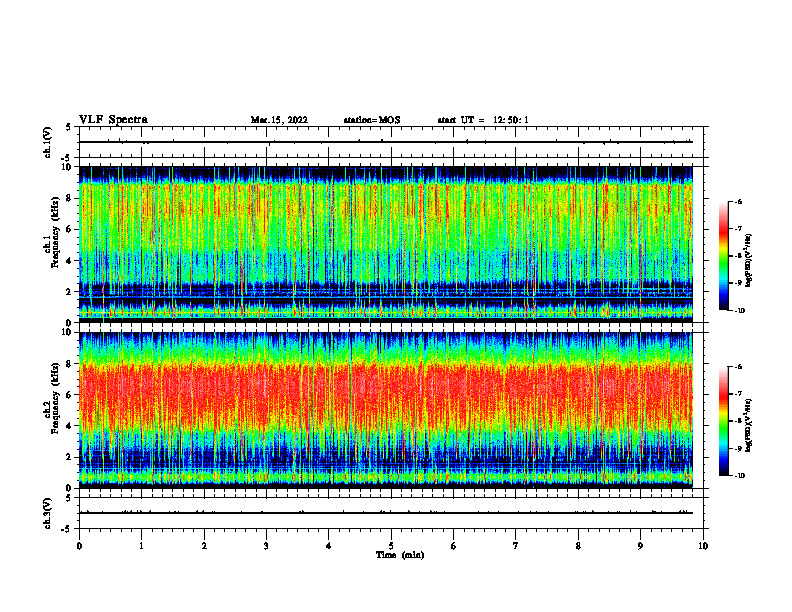The width and height of the screenshot is (792, 612).
Task: Click the "-5" tick on ch.1(V) axis
Action: pyautogui.click(x=67, y=159)
